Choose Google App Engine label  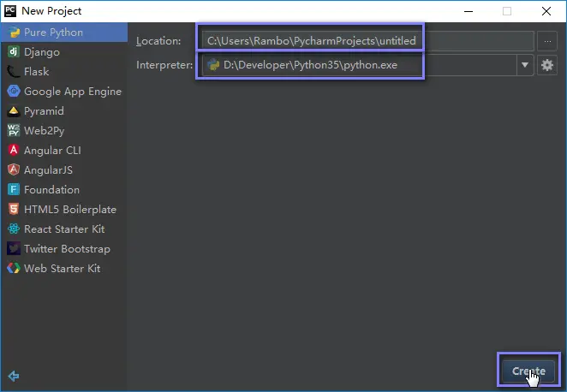pyautogui.click(x=73, y=92)
